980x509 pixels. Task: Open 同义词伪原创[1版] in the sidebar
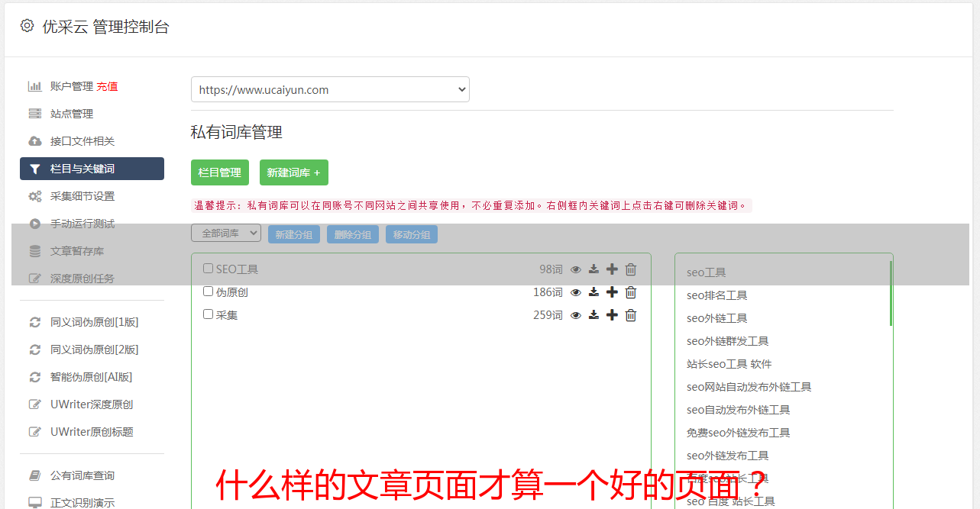(95, 322)
